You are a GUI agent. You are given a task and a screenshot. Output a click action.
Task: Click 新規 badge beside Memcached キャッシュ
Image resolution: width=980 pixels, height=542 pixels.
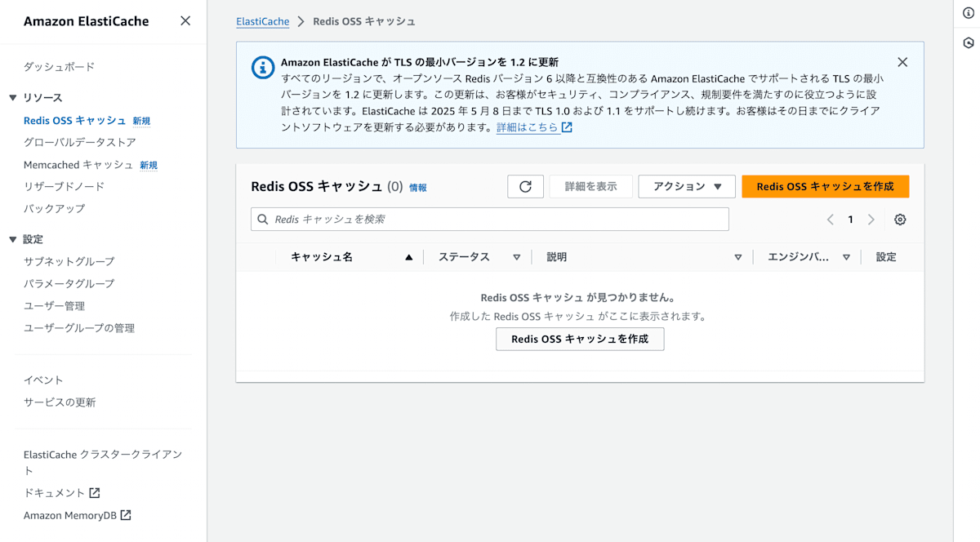[149, 165]
